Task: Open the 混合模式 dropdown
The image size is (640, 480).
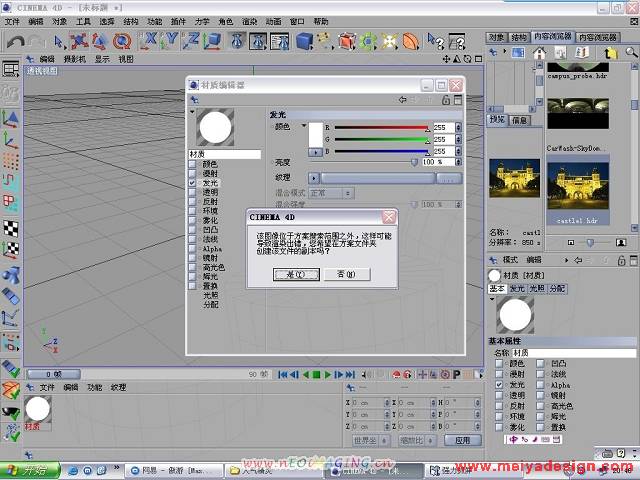Action: 331,193
